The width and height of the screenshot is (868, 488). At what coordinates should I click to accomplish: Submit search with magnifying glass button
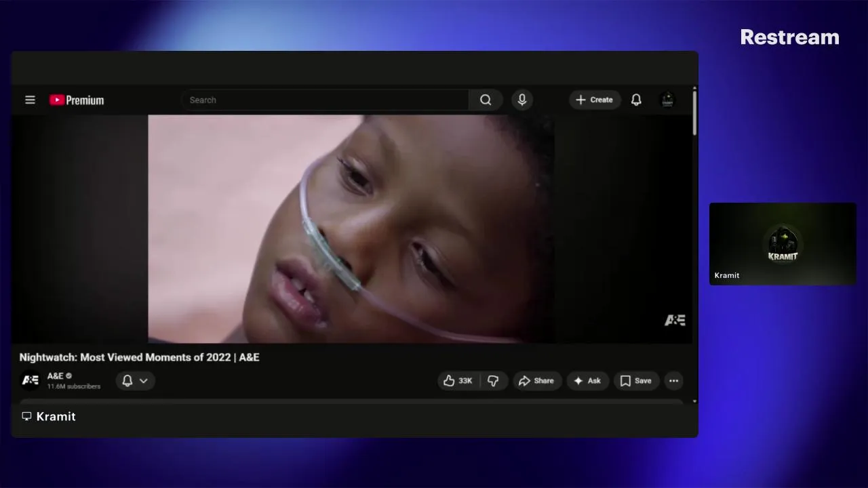pyautogui.click(x=486, y=100)
